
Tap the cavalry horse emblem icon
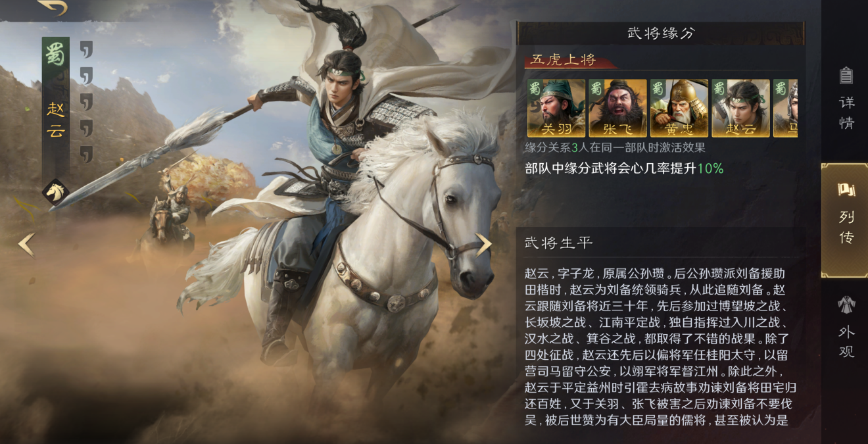(56, 192)
